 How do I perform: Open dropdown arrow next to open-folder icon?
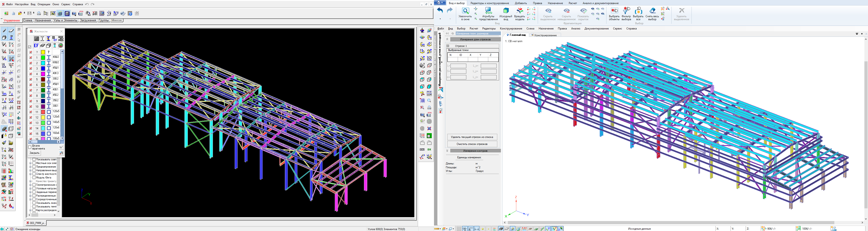[25, 13]
